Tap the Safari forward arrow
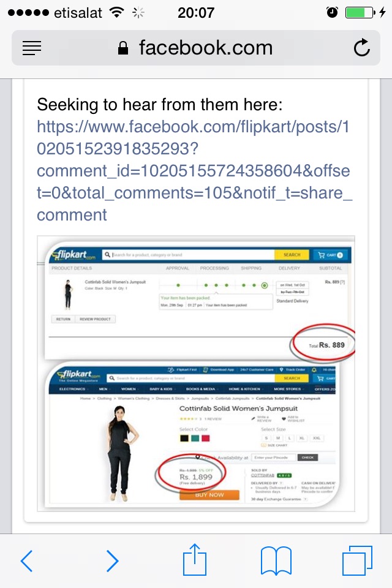This screenshot has width=392, height=588. [112, 560]
